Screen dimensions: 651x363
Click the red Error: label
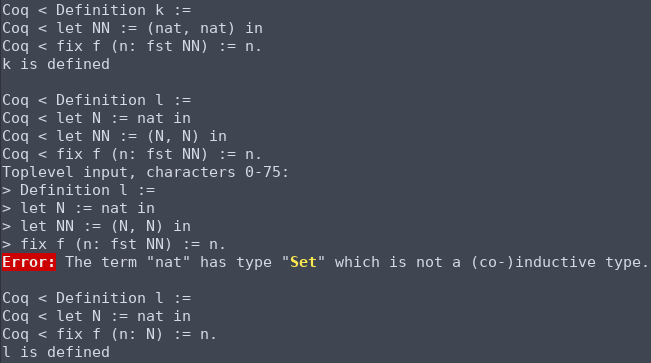click(x=29, y=262)
